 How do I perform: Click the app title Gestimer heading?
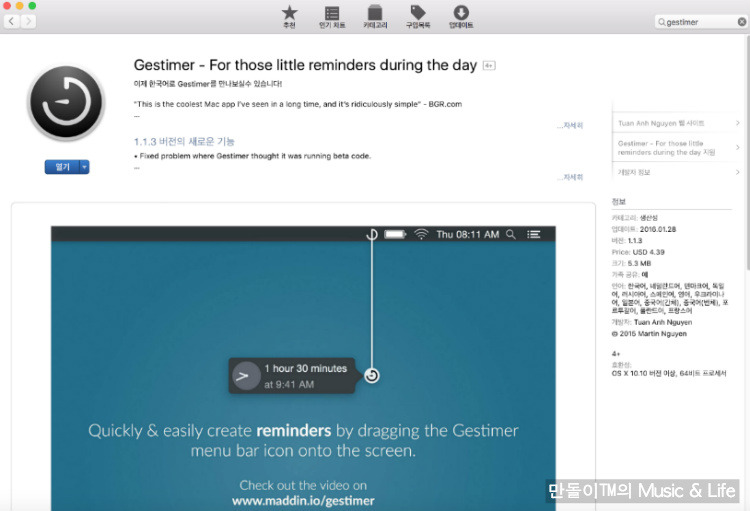pyautogui.click(x=305, y=65)
